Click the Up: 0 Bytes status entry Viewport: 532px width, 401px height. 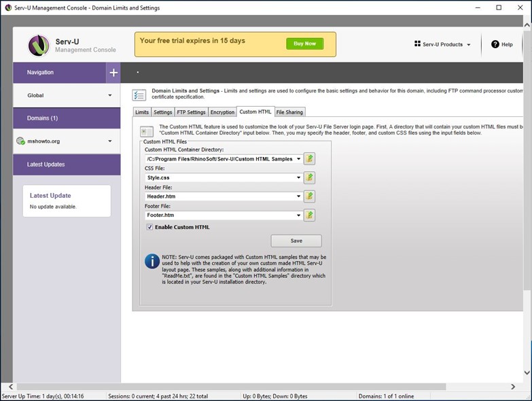coord(274,396)
